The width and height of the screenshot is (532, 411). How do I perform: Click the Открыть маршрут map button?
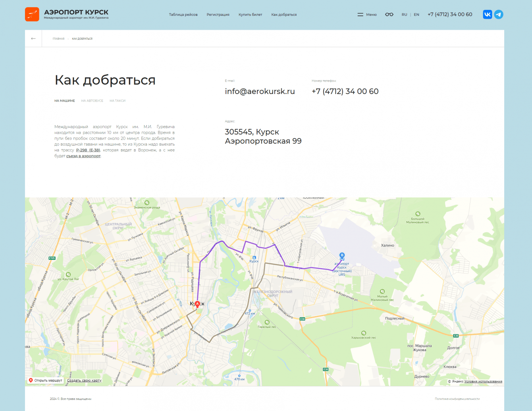[x=46, y=380]
